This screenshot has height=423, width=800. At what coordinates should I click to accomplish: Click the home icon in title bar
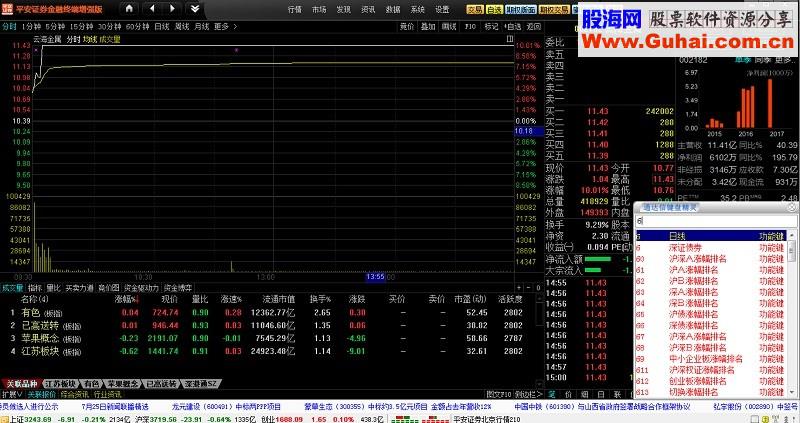click(130, 9)
